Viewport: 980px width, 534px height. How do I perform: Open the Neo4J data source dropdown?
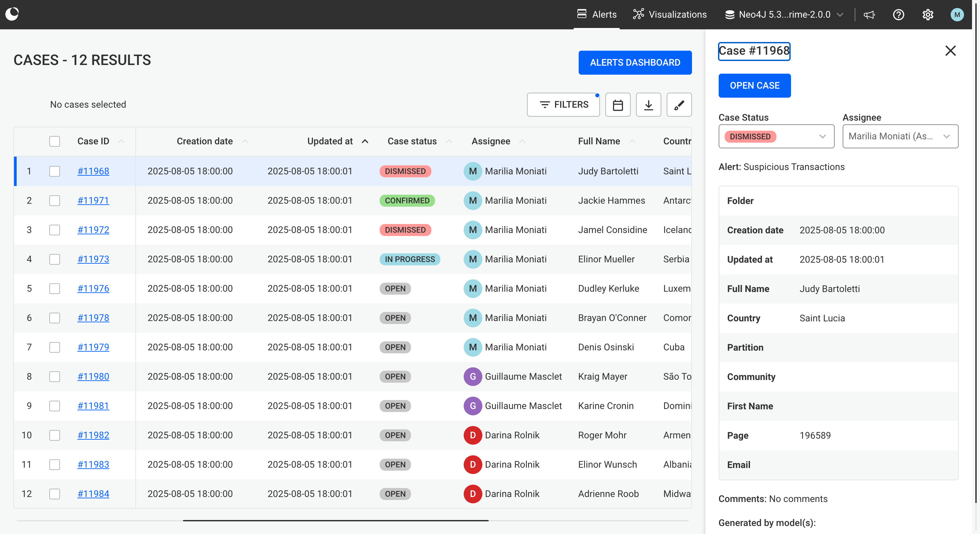(x=784, y=14)
